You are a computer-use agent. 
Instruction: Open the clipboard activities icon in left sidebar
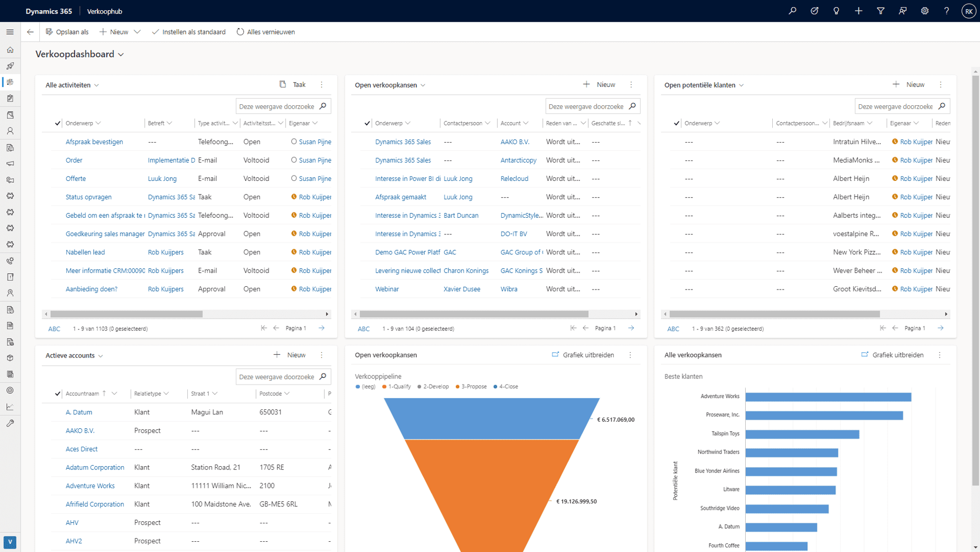(x=10, y=98)
